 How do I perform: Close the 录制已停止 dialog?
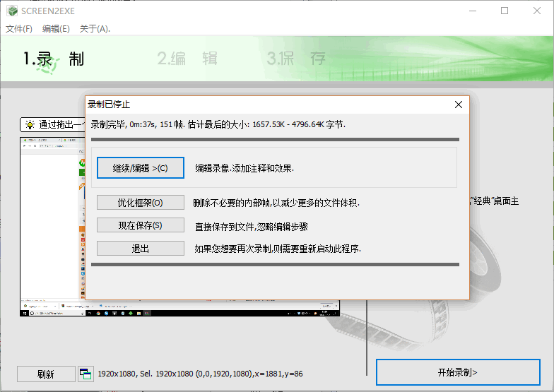tap(458, 105)
